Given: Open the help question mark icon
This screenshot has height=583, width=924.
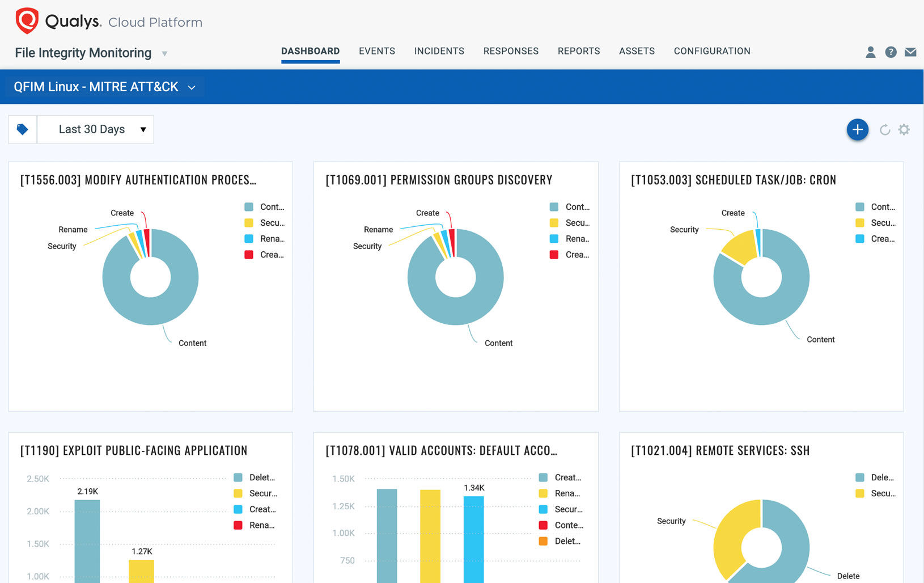Looking at the screenshot, I should (x=891, y=52).
